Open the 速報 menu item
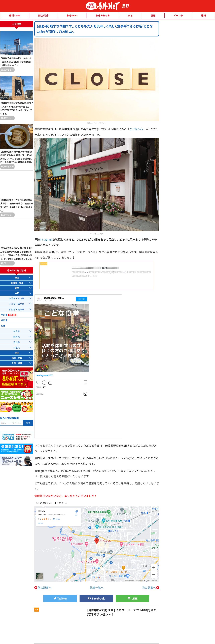Screen dimensions: 215x644 203,16
